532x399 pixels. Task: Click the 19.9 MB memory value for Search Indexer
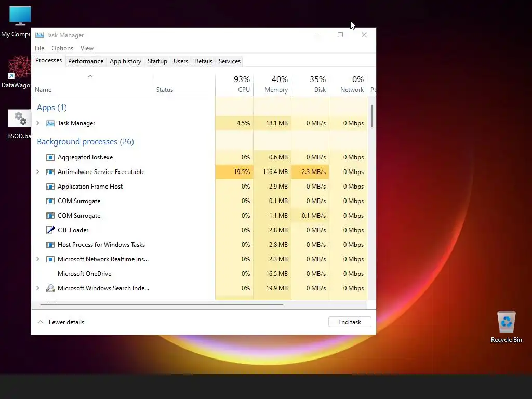(276, 288)
